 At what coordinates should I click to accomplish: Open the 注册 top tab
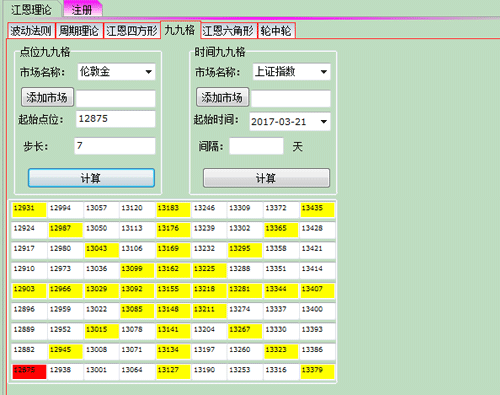click(x=82, y=9)
